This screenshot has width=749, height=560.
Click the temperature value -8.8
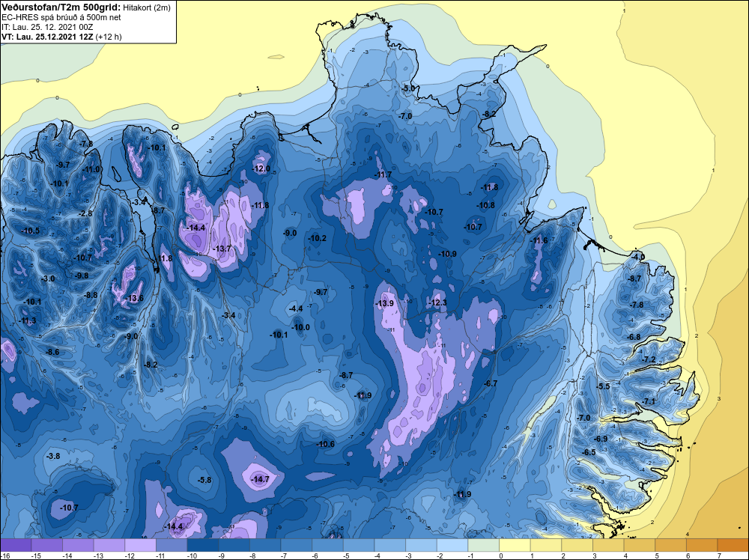click(91, 295)
